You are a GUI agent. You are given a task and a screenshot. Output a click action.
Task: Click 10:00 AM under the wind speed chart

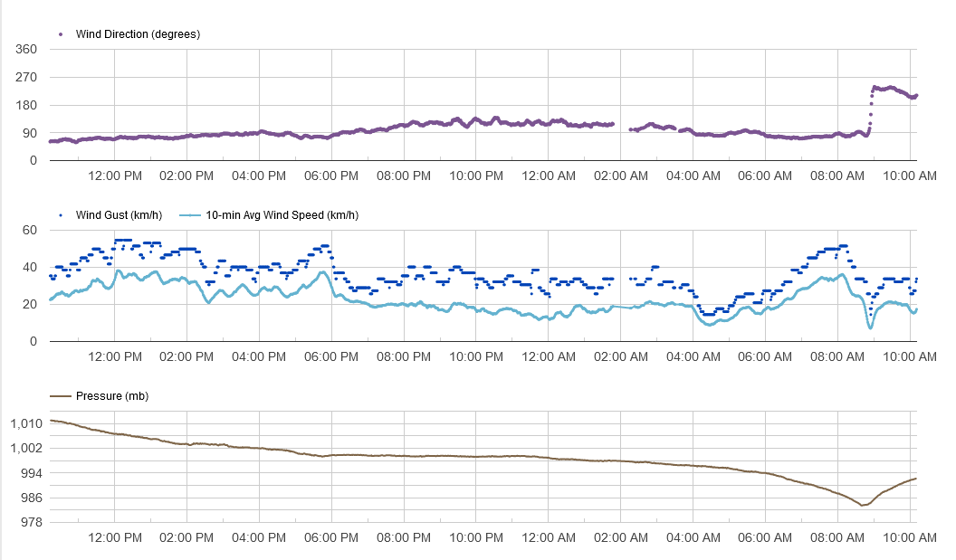click(x=910, y=357)
